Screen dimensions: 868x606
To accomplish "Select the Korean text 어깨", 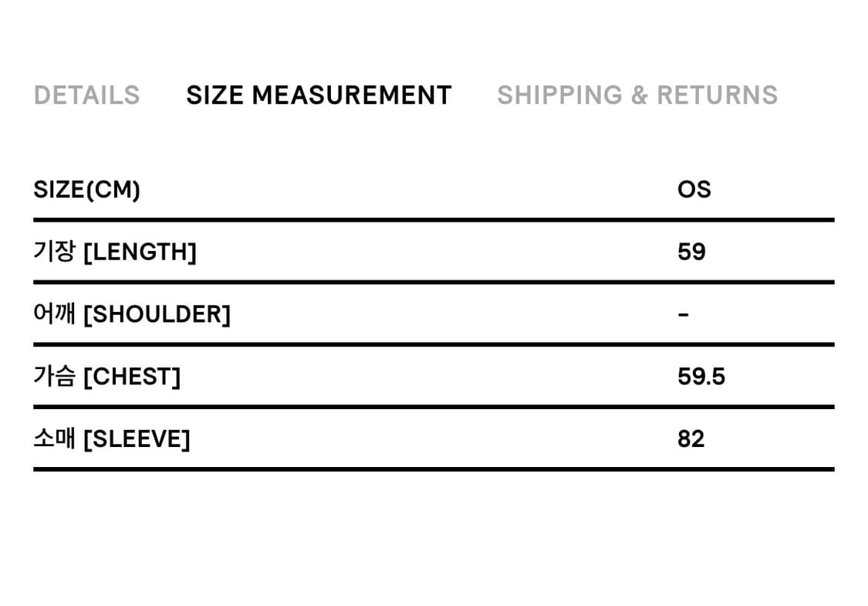I will pyautogui.click(x=54, y=314).
